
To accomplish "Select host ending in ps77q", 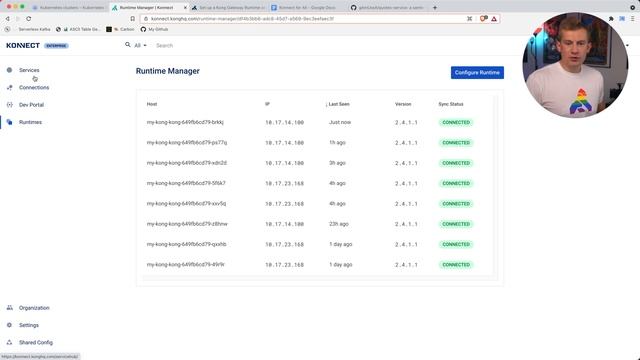I will click(x=187, y=142).
